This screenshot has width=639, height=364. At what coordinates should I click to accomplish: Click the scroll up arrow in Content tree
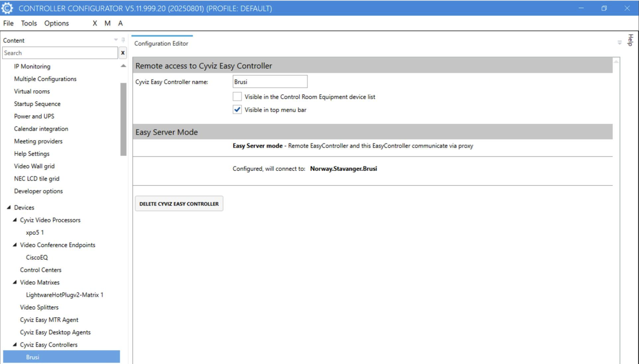coord(123,66)
